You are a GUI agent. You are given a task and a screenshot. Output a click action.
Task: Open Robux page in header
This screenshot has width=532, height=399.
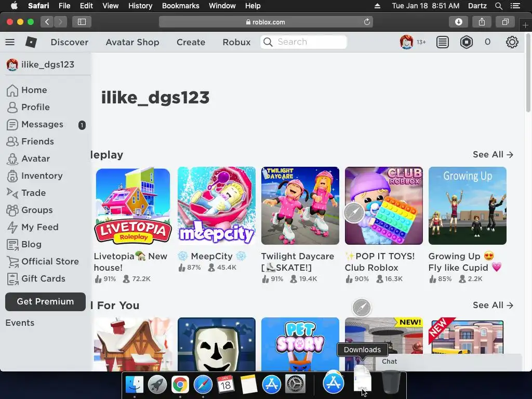236,42
